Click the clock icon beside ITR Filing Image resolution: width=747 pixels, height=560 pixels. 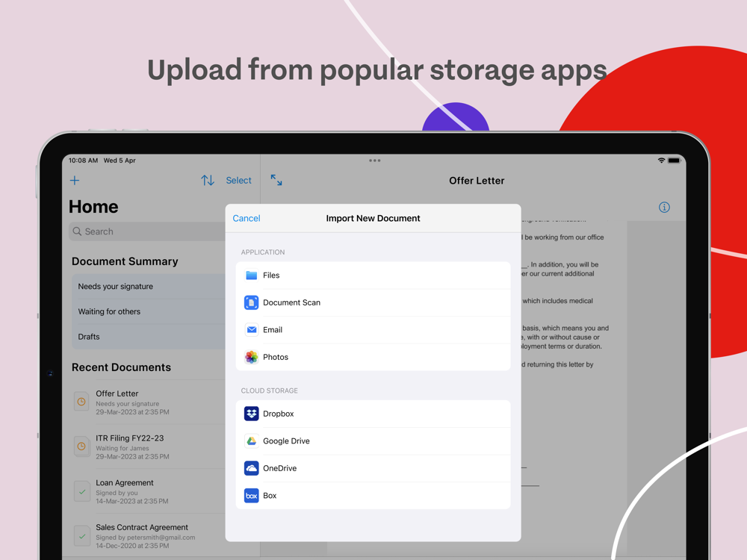(81, 447)
